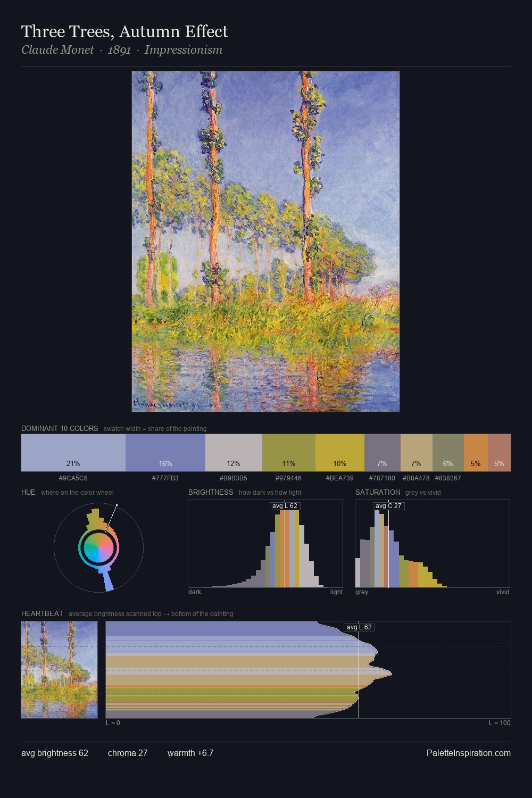Click footer stat "chroma 27"

click(128, 753)
